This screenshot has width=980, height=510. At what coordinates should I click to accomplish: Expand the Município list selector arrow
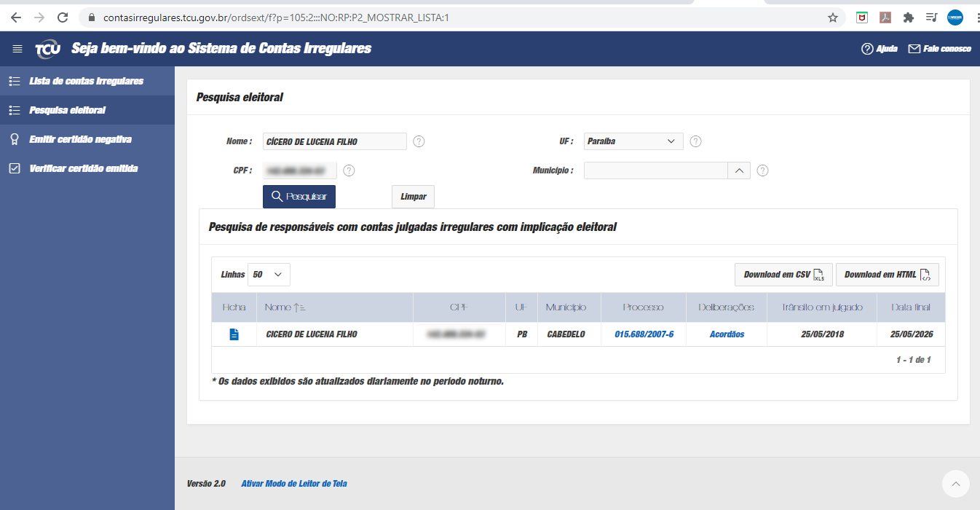click(738, 170)
